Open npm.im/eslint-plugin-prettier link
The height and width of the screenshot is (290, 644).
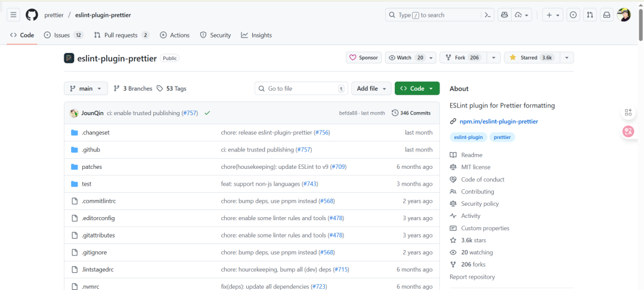tap(499, 122)
